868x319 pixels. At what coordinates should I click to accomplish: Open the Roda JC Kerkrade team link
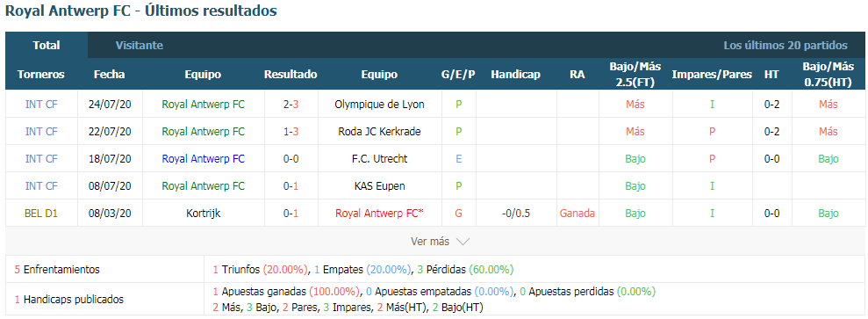(380, 131)
